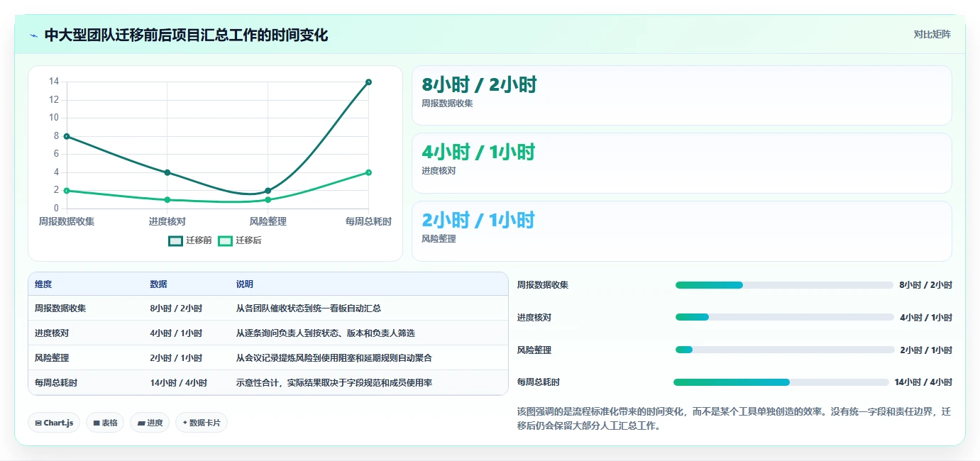Image resolution: width=980 pixels, height=461 pixels.
Task: Select the 表格 tag chip
Action: tap(105, 423)
